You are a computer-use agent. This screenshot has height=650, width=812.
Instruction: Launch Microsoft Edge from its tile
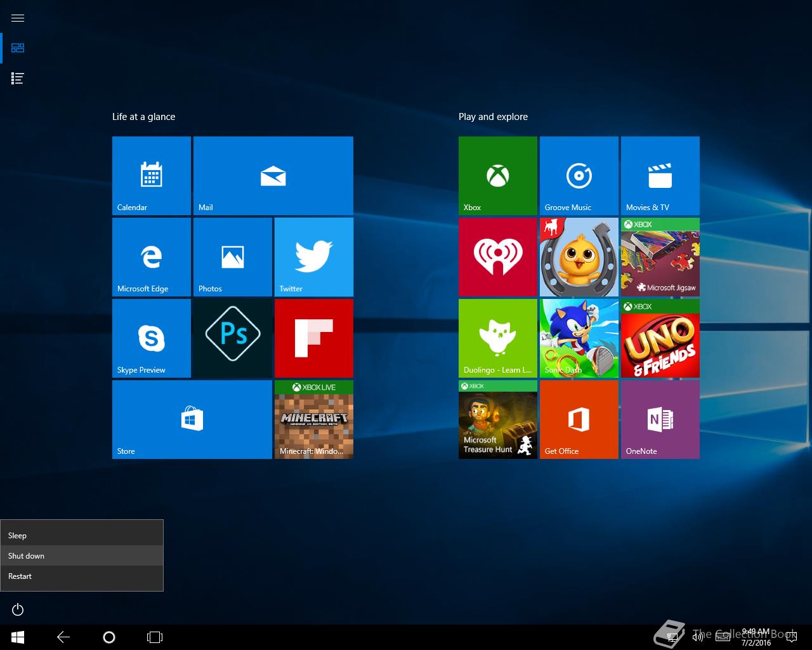point(152,257)
